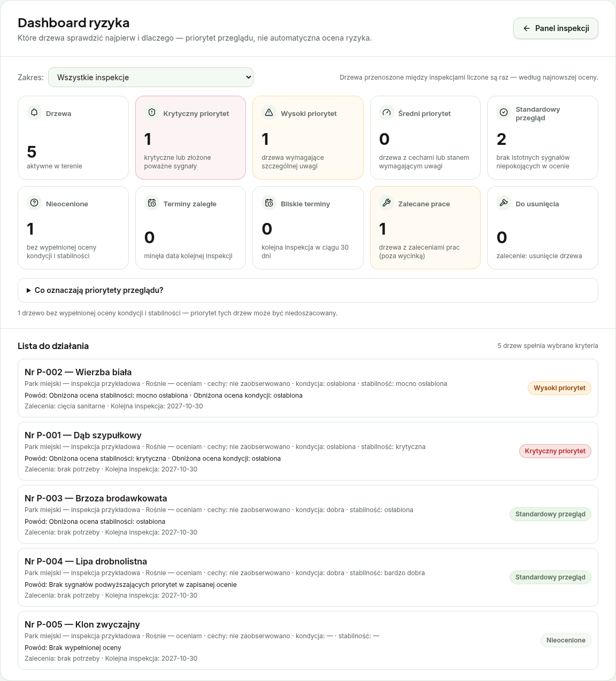The width and height of the screenshot is (616, 681).
Task: Click warning '1 drzewo bez wypełnionej oceny' note
Action: click(x=178, y=313)
